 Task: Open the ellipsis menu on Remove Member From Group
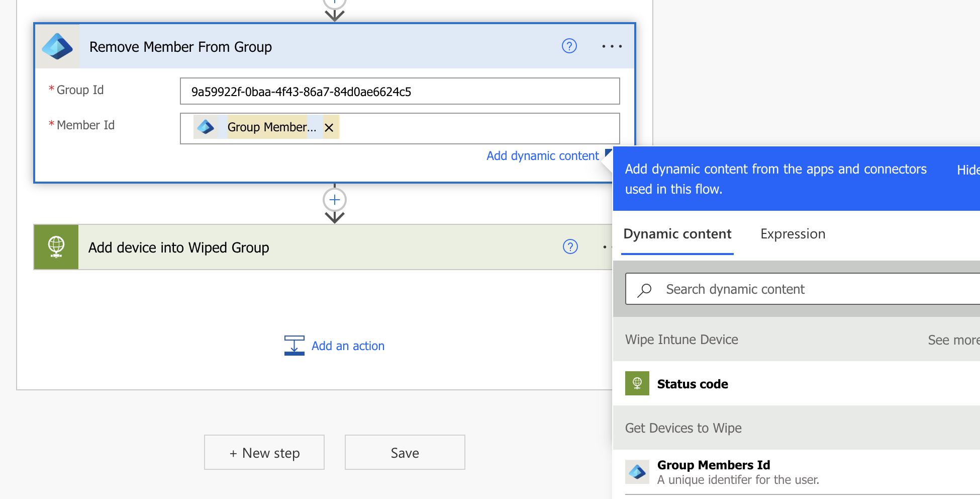coord(612,46)
